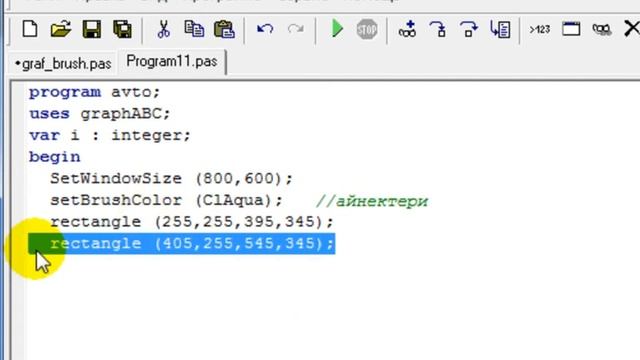Cut selection using the scissors icon
The image size is (640, 360).
163,29
